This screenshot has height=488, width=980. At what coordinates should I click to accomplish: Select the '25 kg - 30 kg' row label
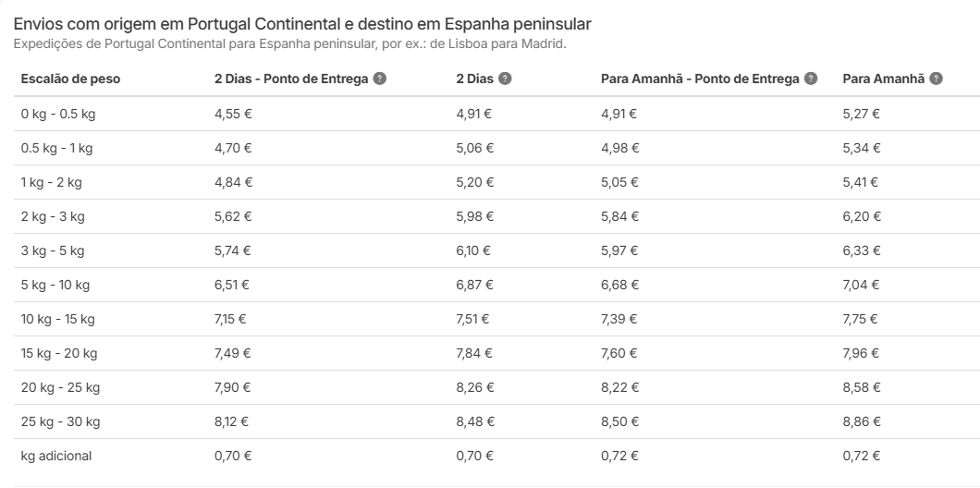click(x=60, y=421)
